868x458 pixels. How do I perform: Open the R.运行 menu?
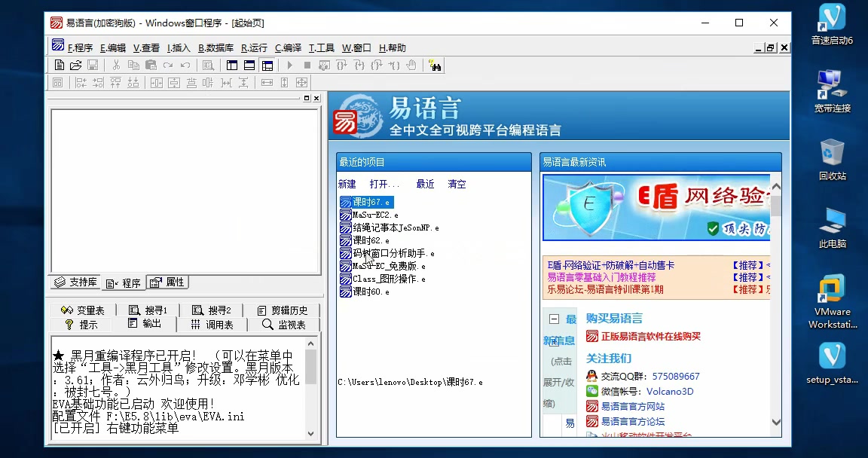(254, 48)
